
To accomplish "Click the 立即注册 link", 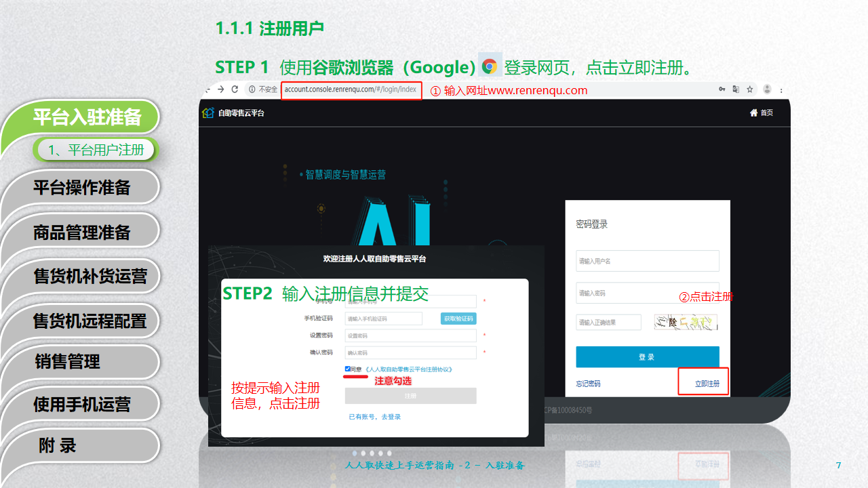I will coord(707,384).
